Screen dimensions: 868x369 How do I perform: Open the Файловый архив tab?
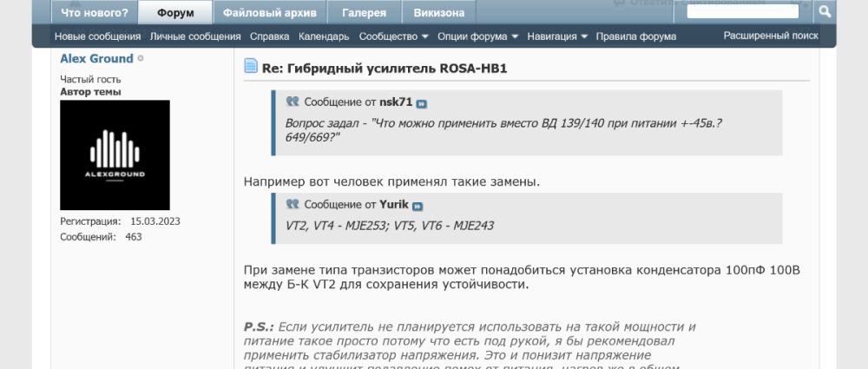coord(270,13)
